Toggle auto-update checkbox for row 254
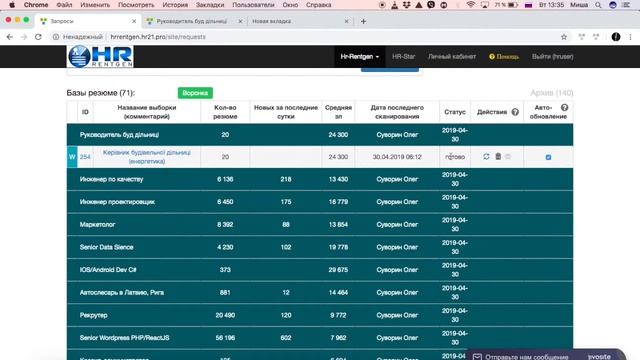This screenshot has height=360, width=640. [548, 157]
